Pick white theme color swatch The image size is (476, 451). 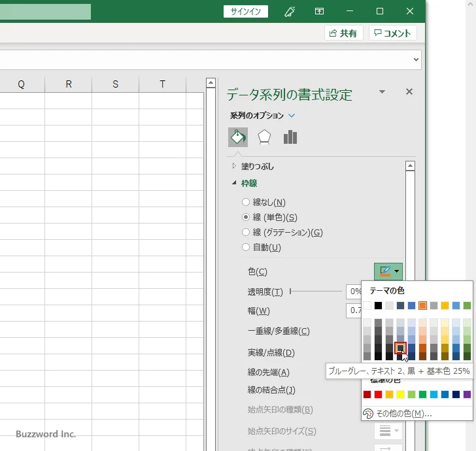point(367,305)
